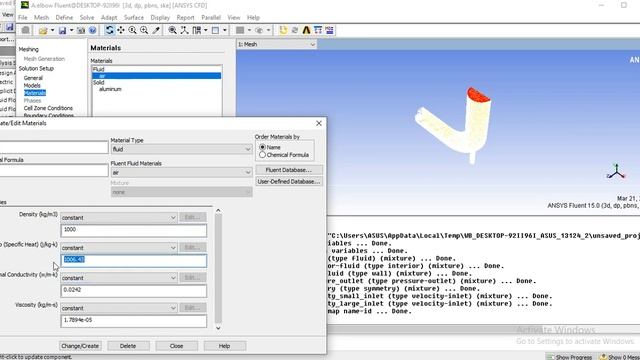The width and height of the screenshot is (640, 360).
Task: Open dropdown arrow next to open folder icon
Action: [x=52, y=30]
